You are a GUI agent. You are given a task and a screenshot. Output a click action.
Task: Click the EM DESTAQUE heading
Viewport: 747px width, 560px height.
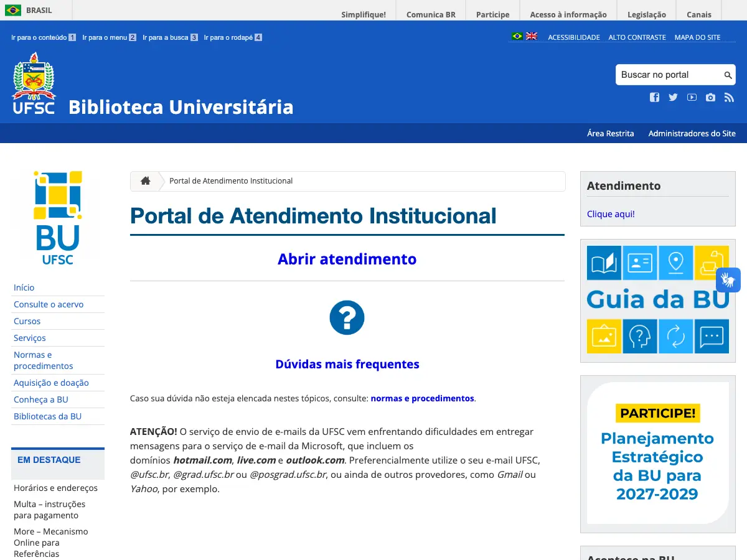(x=49, y=460)
